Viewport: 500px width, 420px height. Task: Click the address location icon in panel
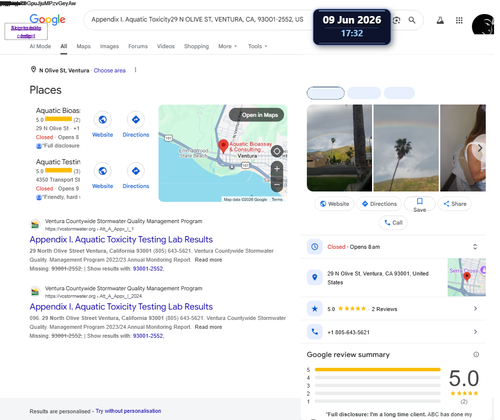click(315, 277)
